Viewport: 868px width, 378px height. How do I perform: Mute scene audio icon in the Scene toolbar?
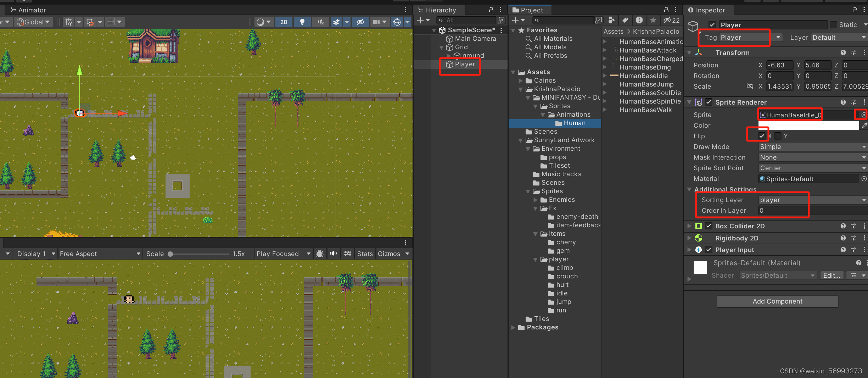(321, 22)
